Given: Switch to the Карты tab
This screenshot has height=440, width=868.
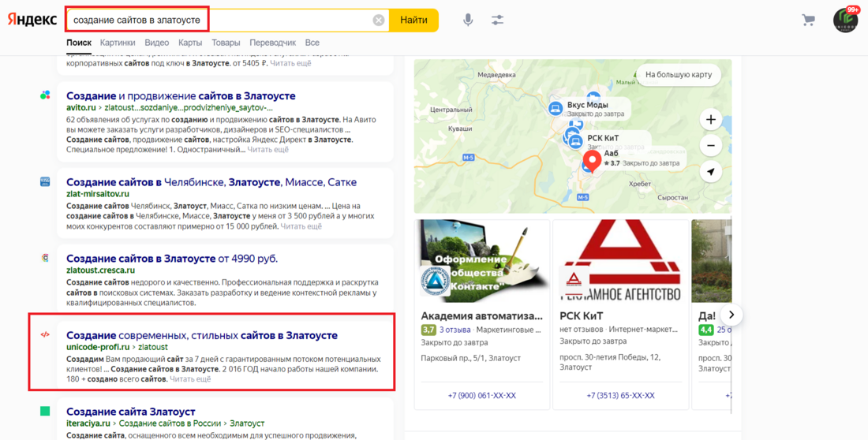Looking at the screenshot, I should (x=190, y=43).
